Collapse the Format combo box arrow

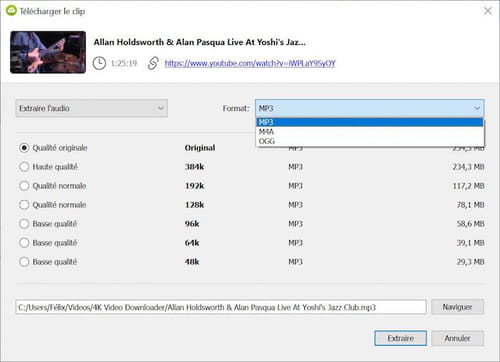(477, 108)
